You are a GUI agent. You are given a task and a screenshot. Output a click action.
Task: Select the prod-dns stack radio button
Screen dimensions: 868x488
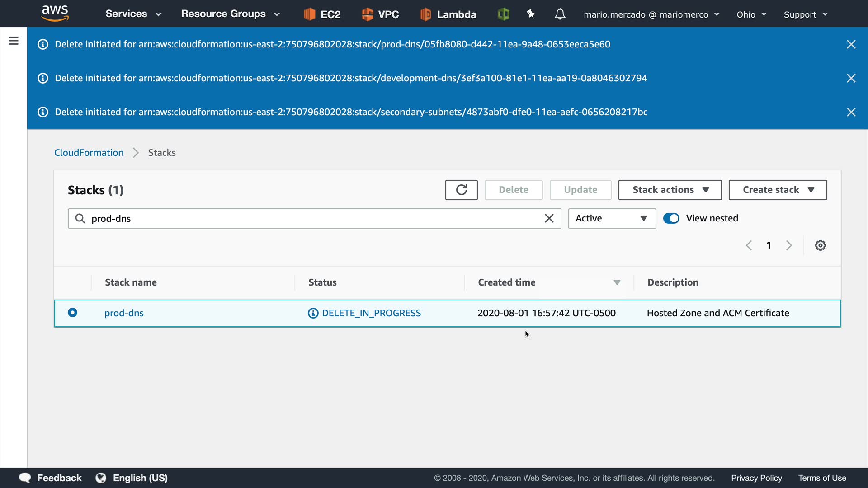(72, 313)
